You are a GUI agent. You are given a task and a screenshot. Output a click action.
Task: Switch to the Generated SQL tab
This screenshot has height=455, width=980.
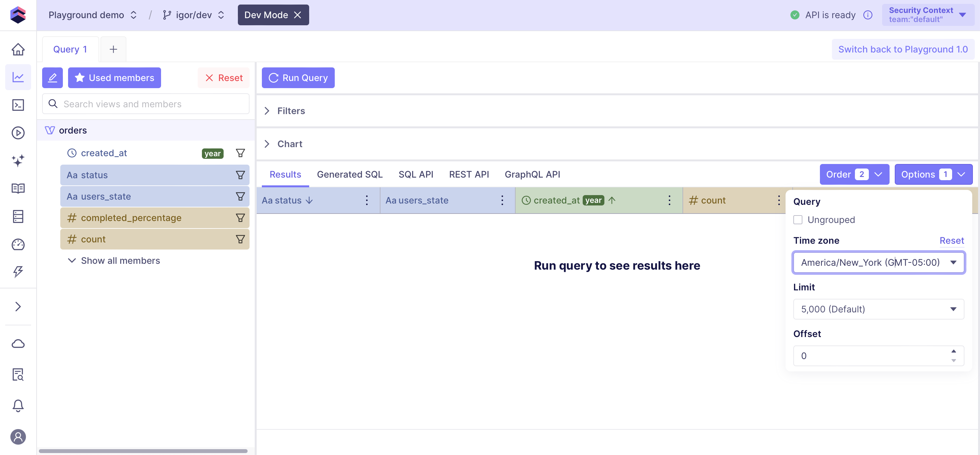pos(349,174)
